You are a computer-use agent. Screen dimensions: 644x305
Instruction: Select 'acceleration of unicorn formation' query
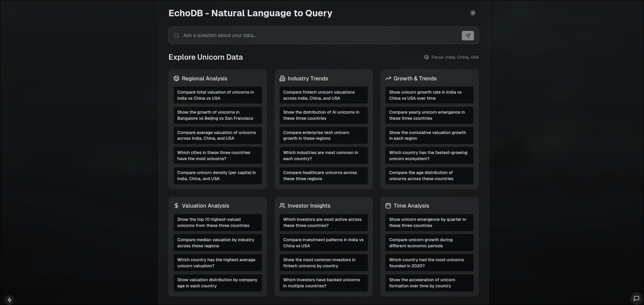[429, 283]
